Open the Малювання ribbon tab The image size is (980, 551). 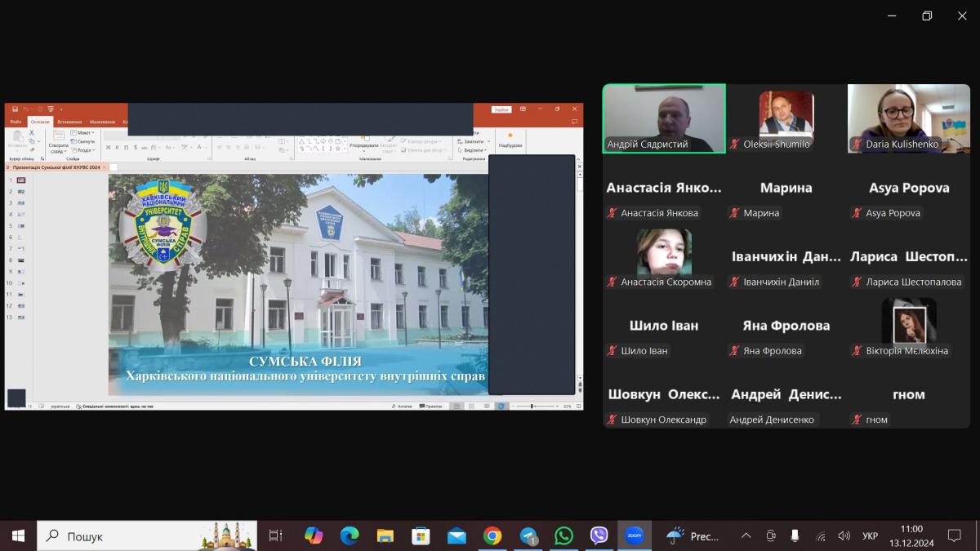[x=102, y=122]
